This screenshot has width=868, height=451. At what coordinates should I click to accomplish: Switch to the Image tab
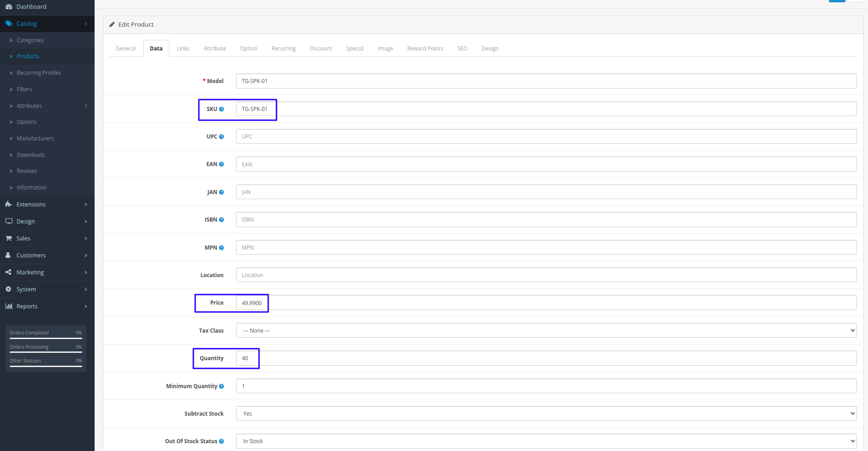tap(385, 49)
